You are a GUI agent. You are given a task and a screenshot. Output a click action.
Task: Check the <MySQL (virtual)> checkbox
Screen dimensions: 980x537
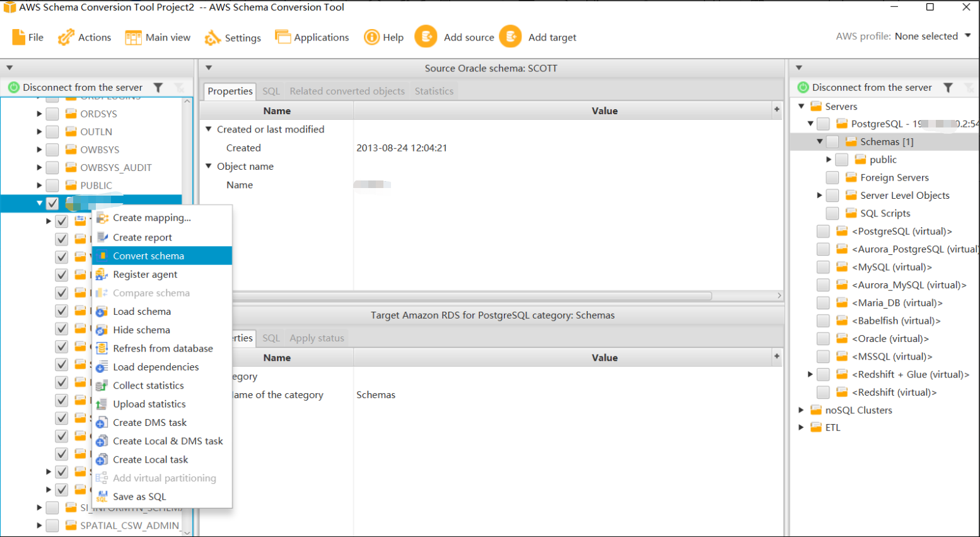(823, 267)
